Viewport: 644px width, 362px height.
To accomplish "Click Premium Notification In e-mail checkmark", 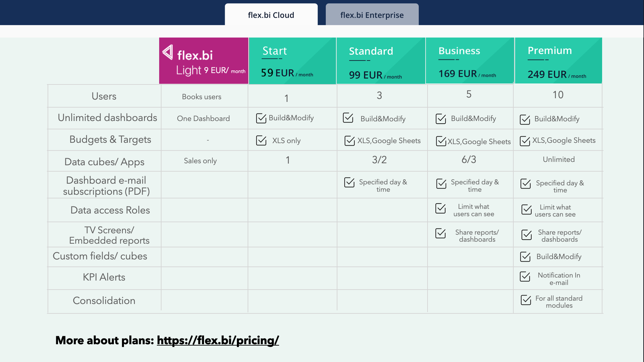I will [525, 277].
